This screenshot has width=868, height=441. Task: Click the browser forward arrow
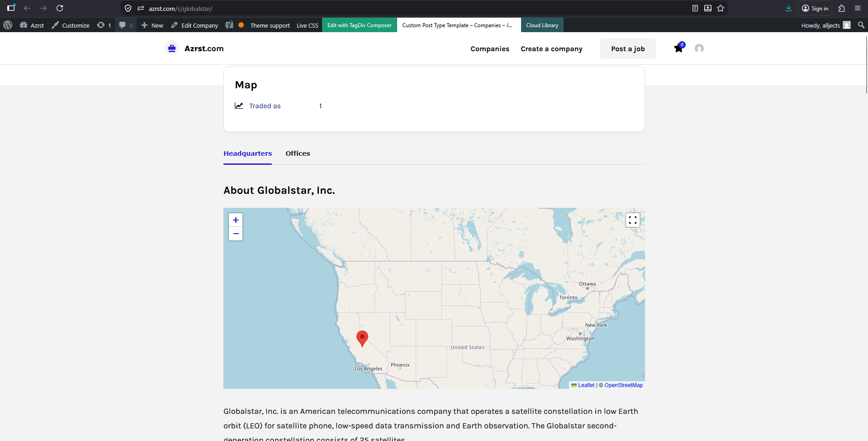pos(43,8)
